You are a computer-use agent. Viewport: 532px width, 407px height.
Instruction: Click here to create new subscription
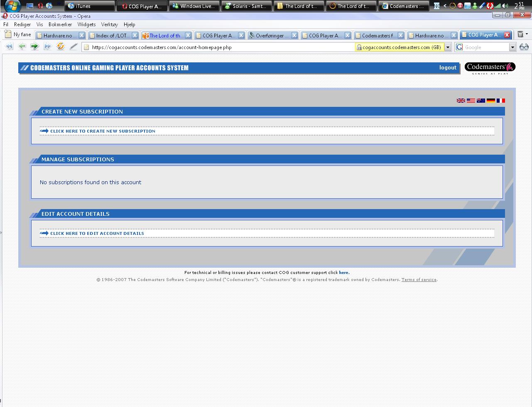[x=103, y=131]
